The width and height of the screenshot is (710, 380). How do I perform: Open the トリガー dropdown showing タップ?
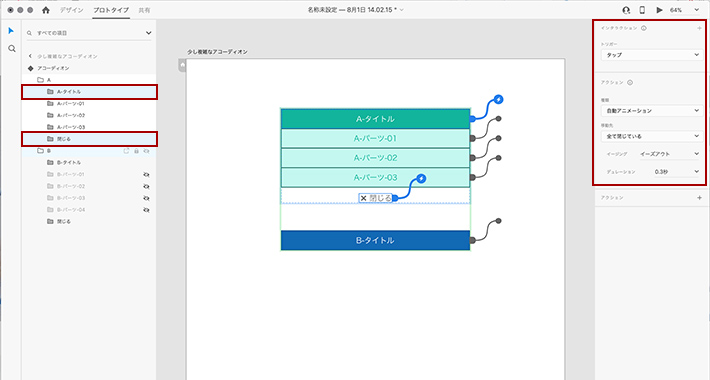coord(652,55)
